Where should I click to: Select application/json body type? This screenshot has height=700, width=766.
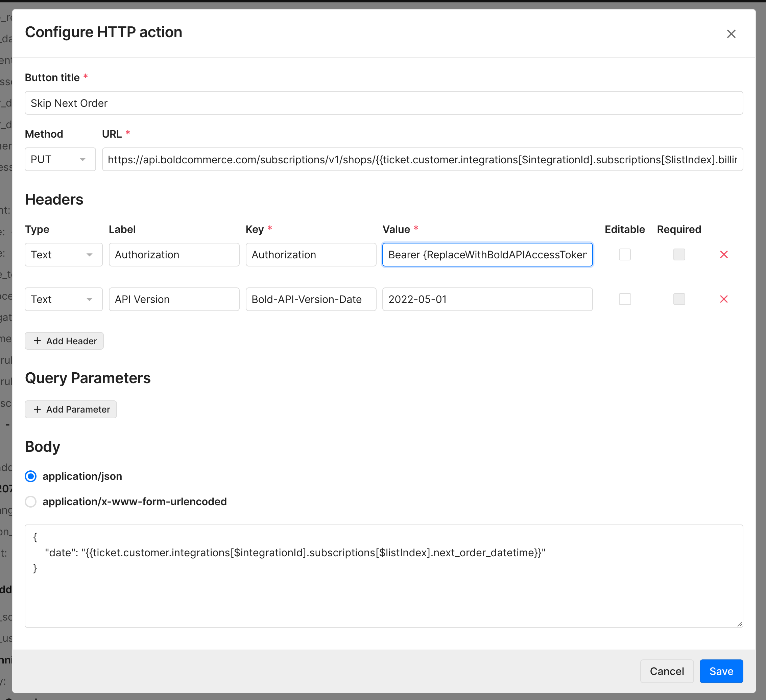pyautogui.click(x=31, y=476)
